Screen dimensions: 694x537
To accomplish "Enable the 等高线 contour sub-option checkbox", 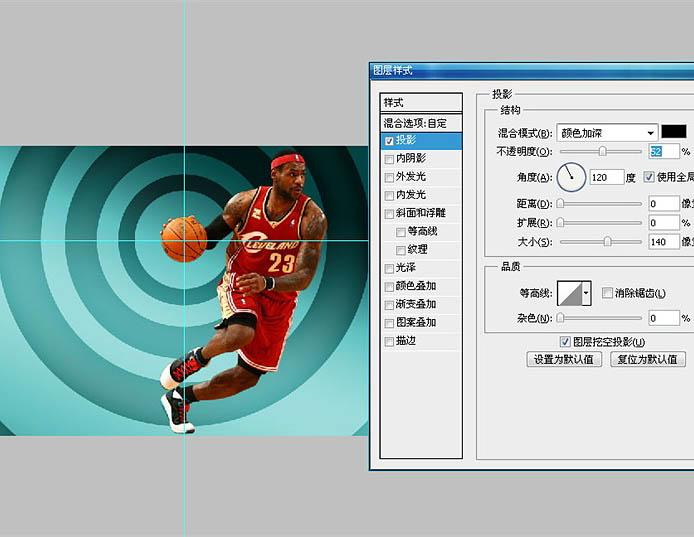I will 401,232.
